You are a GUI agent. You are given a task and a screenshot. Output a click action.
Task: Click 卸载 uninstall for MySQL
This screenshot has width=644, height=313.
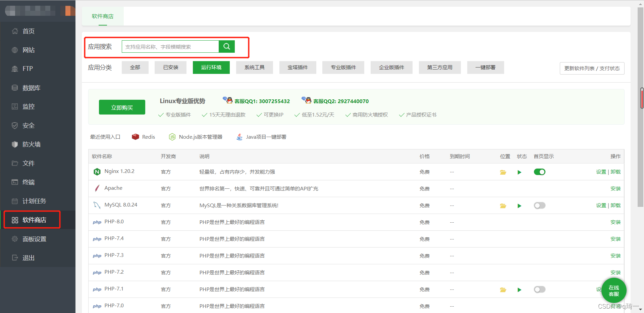615,206
